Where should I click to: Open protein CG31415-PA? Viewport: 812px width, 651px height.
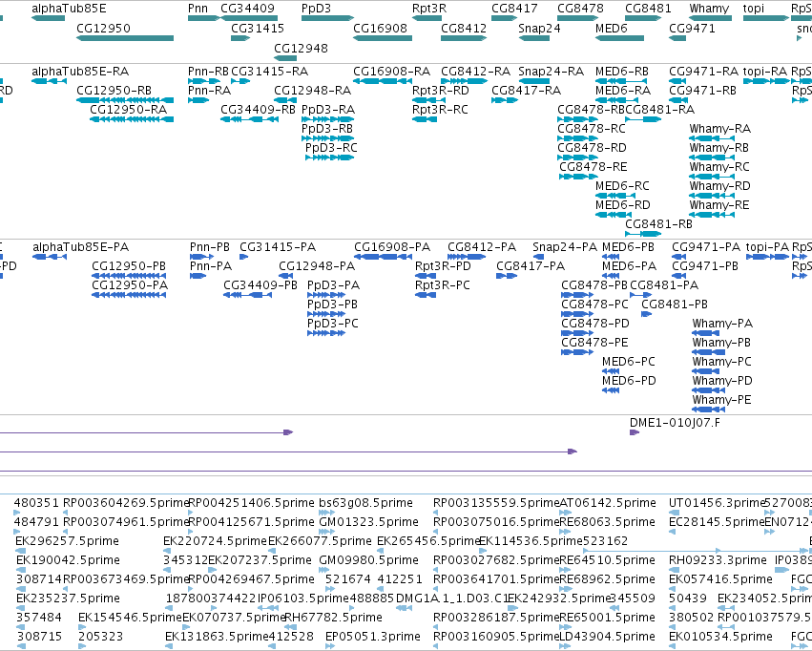point(278,247)
